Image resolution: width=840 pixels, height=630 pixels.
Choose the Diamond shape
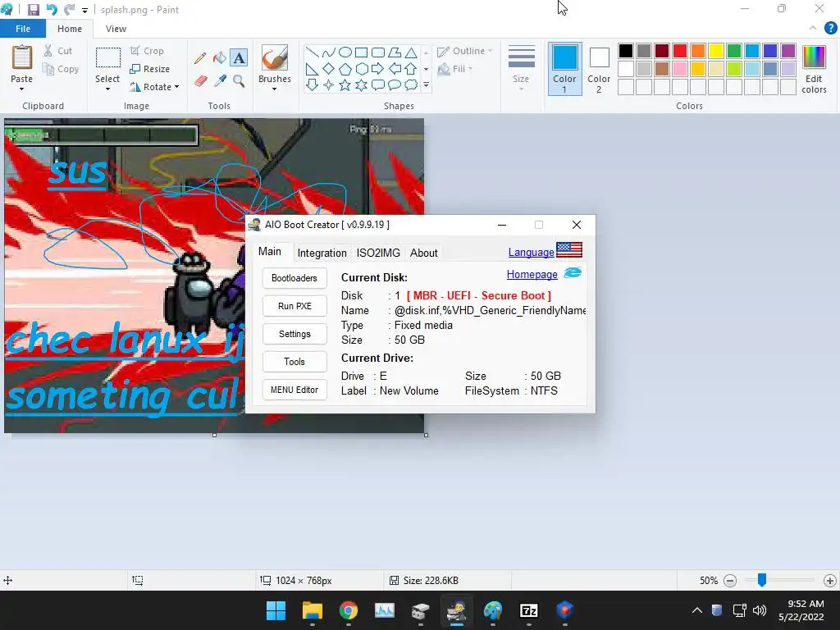(328, 69)
